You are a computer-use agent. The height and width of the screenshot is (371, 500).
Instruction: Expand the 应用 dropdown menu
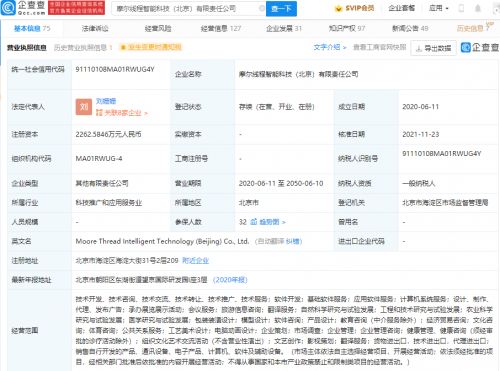pyautogui.click(x=438, y=8)
